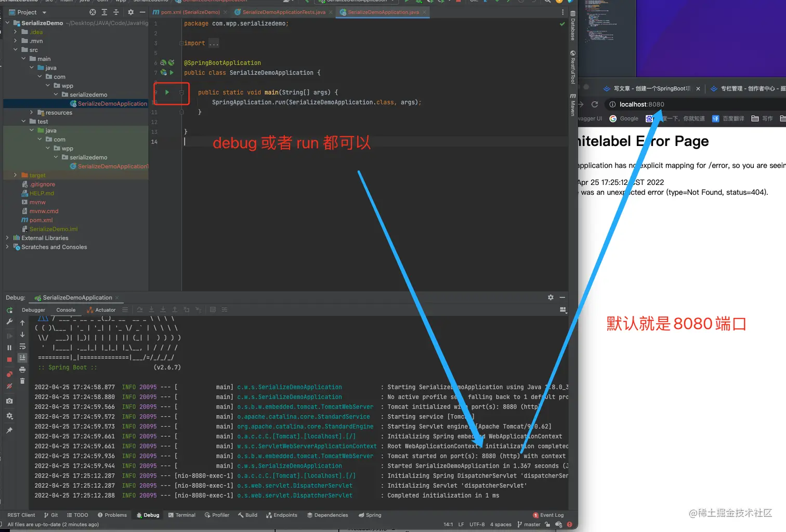The height and width of the screenshot is (532, 786).
Task: Click Spring bean gutter icon on line 6
Action: tap(163, 63)
